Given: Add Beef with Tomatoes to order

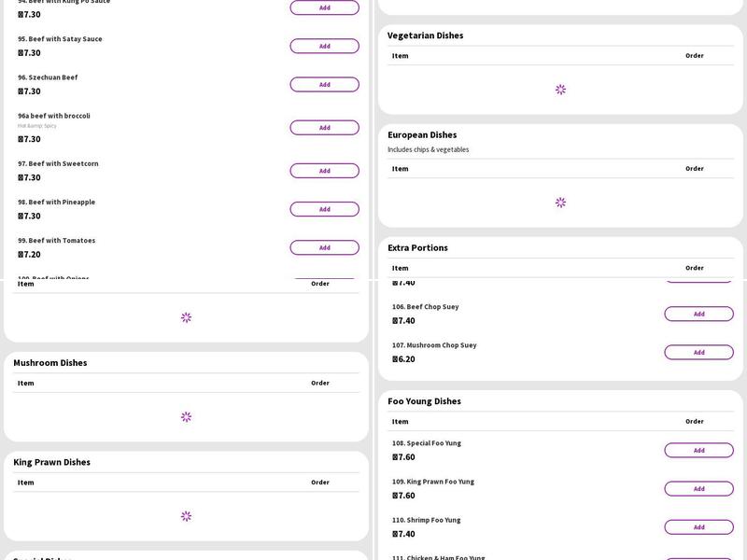Looking at the screenshot, I should click(324, 247).
